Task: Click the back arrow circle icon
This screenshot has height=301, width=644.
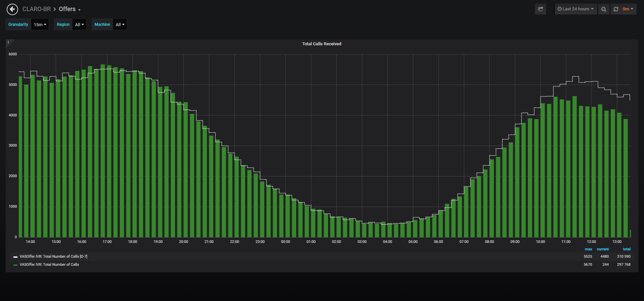Action: (x=12, y=9)
